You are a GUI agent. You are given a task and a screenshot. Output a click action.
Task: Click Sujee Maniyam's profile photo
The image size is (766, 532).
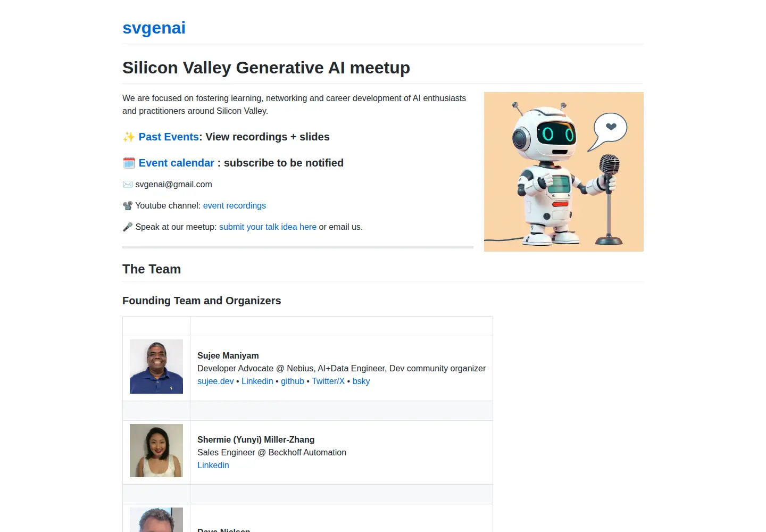(156, 367)
